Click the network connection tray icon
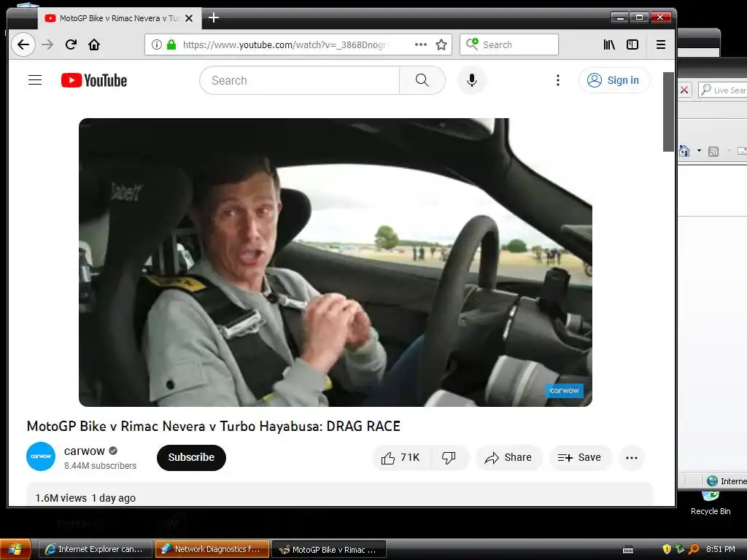Viewport: 747px width, 560px height. pyautogui.click(x=681, y=549)
